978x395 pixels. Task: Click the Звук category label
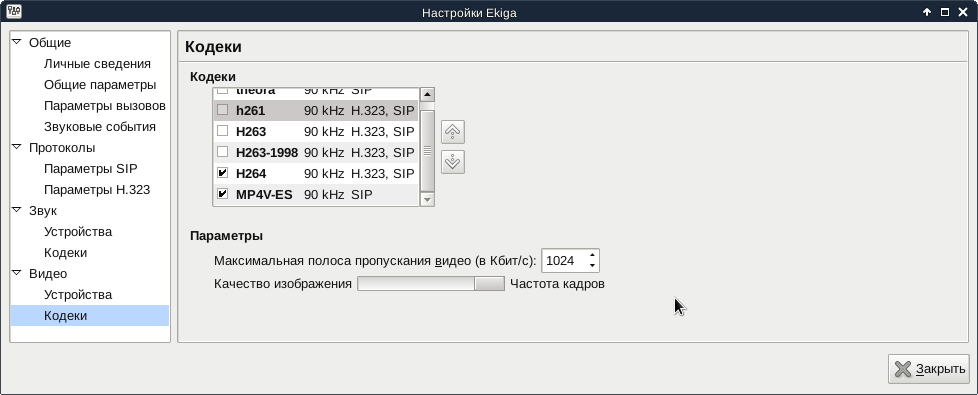pyautogui.click(x=42, y=211)
